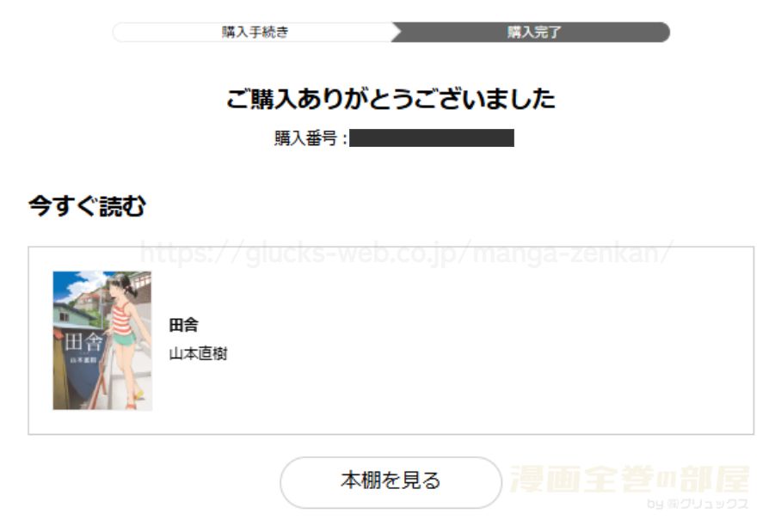
Task: Click the ご購入ありがとうございました heading
Action: coord(391,98)
